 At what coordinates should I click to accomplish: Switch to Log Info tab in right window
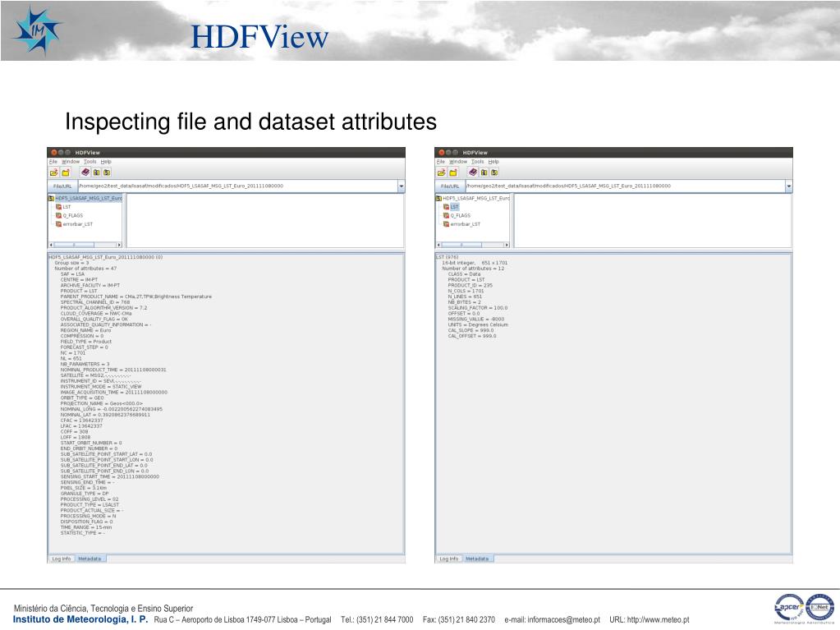point(449,559)
